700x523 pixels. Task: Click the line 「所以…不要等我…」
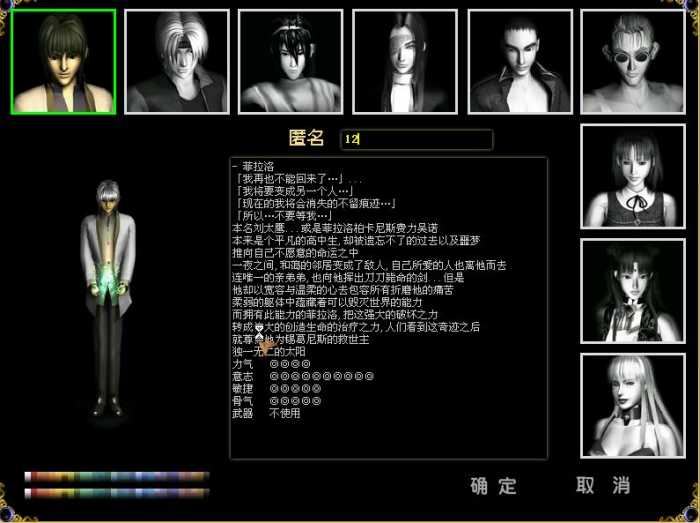(x=283, y=216)
